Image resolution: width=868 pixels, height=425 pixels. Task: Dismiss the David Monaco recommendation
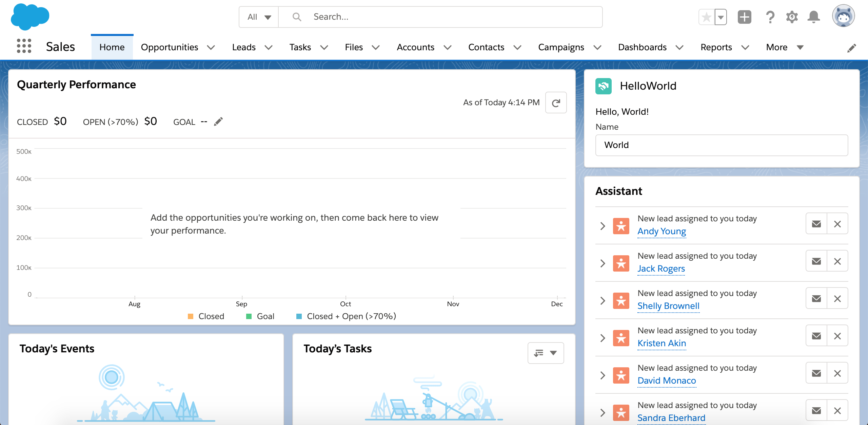point(837,373)
